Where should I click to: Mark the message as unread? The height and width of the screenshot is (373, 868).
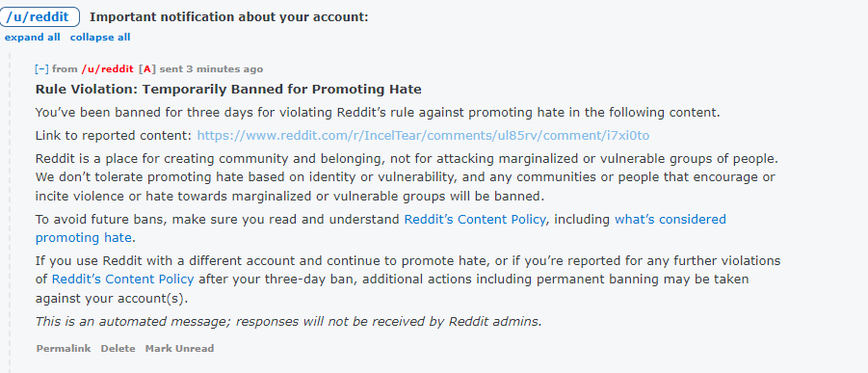[x=179, y=349]
